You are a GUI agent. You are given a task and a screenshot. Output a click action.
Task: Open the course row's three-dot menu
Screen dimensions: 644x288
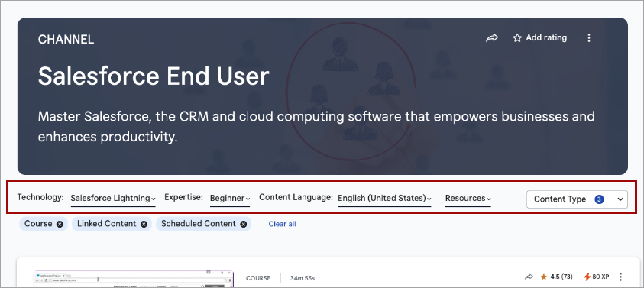click(x=620, y=277)
